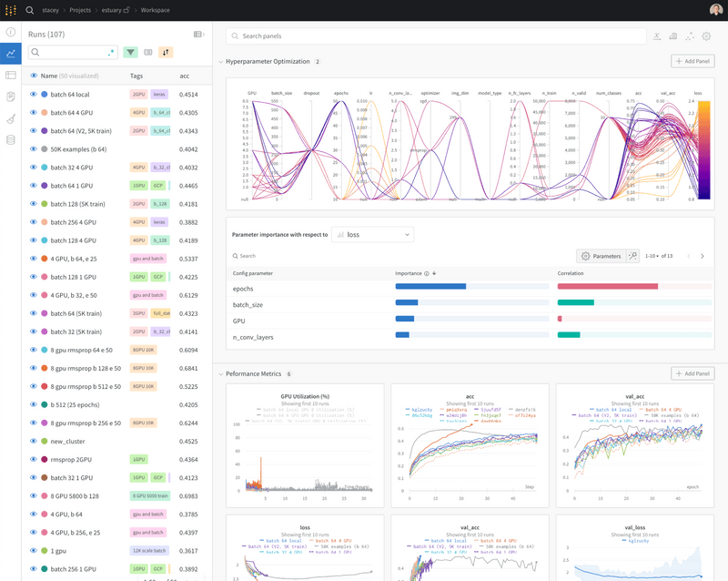
Task: Toggle visibility of batch 64 local run
Action: pos(34,95)
